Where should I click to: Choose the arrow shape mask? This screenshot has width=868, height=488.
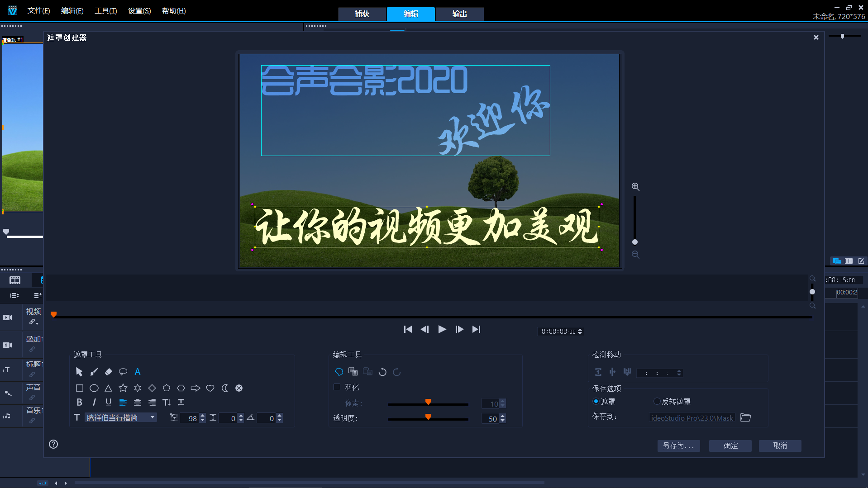pos(196,388)
